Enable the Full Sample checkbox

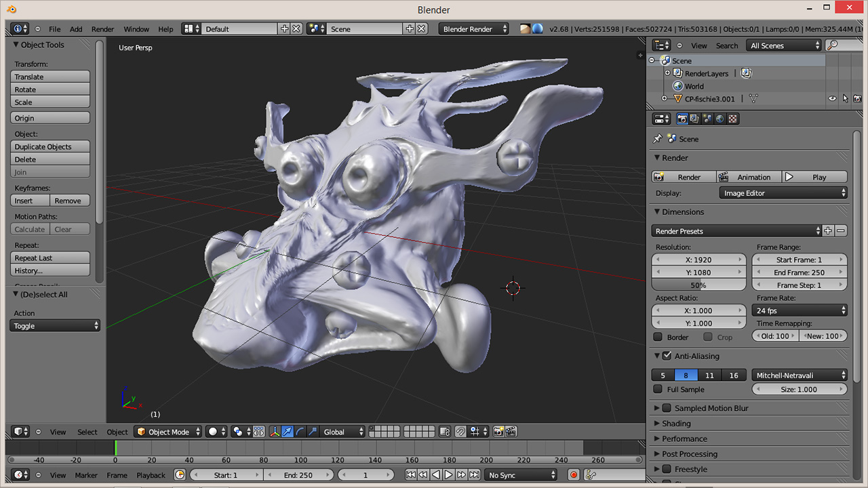(658, 389)
